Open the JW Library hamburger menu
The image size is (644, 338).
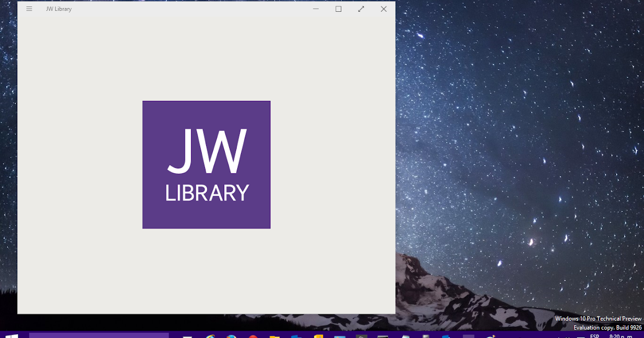(x=29, y=9)
